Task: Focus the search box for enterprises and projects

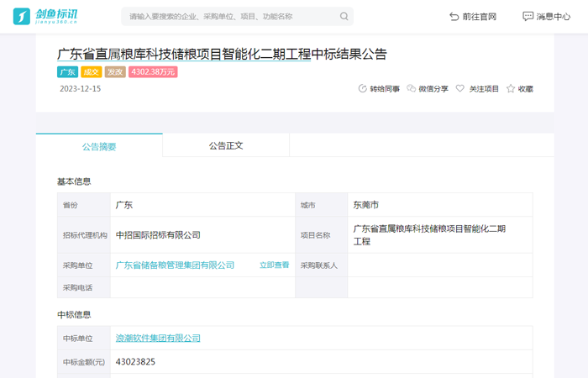Action: pos(237,17)
